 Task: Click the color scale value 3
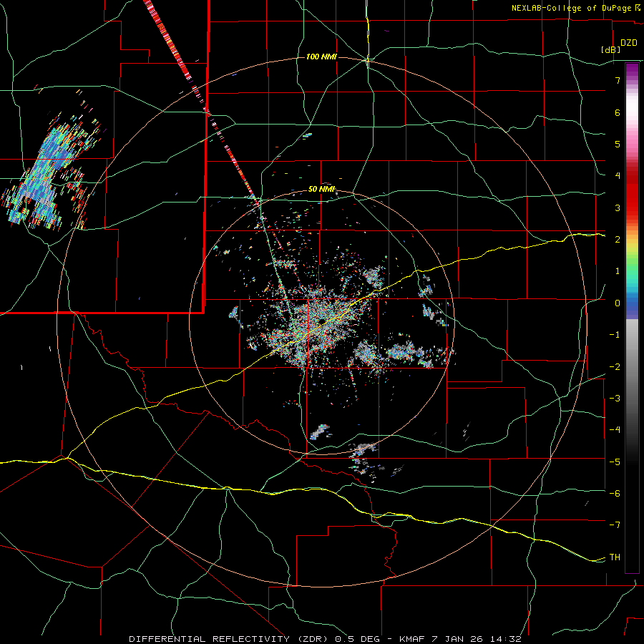pos(618,208)
